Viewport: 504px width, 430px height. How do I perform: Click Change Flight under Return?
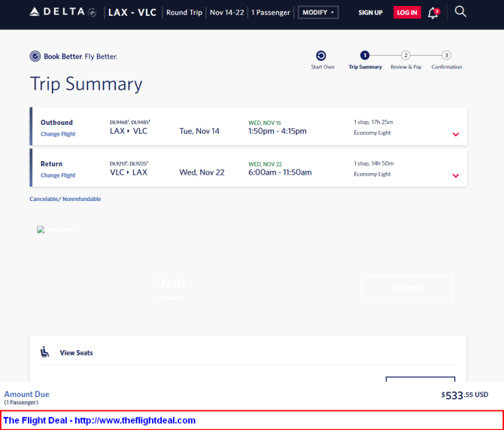coord(58,175)
